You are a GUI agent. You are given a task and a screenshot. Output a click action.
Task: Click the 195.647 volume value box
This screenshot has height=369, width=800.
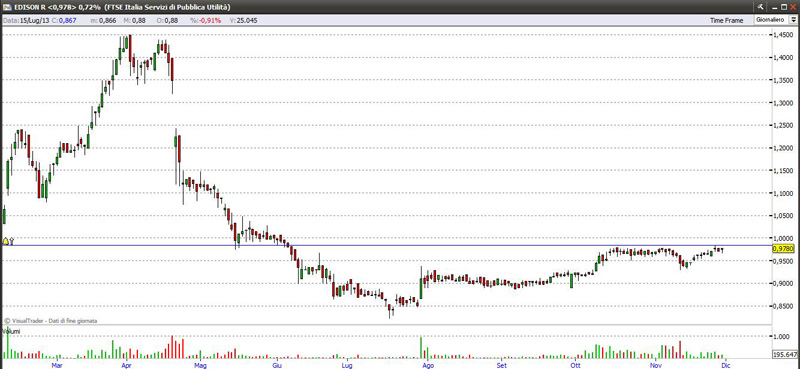785,354
